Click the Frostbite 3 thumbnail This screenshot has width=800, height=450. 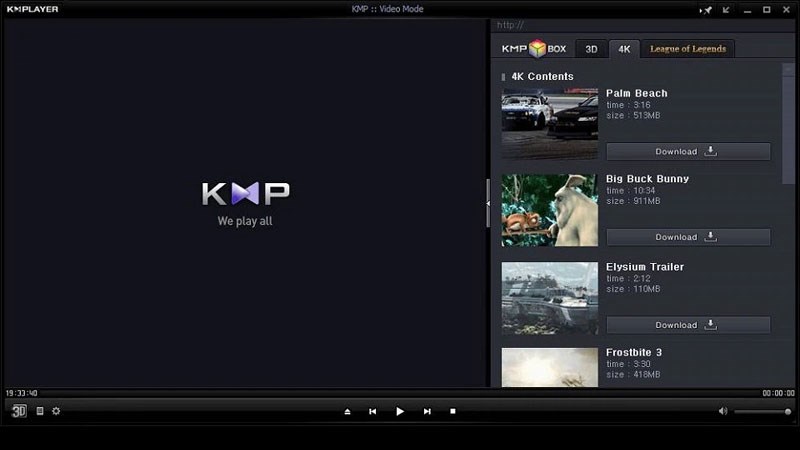pyautogui.click(x=549, y=367)
